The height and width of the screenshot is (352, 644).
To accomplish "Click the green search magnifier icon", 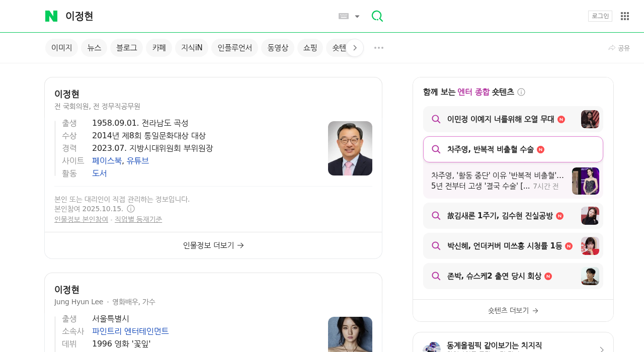I will (376, 16).
